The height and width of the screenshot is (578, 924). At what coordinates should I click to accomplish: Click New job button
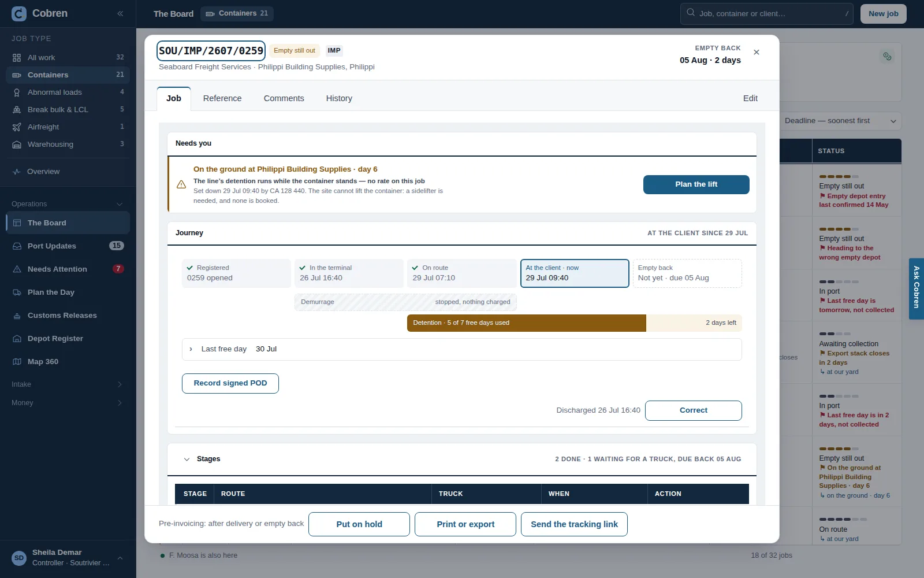(883, 14)
